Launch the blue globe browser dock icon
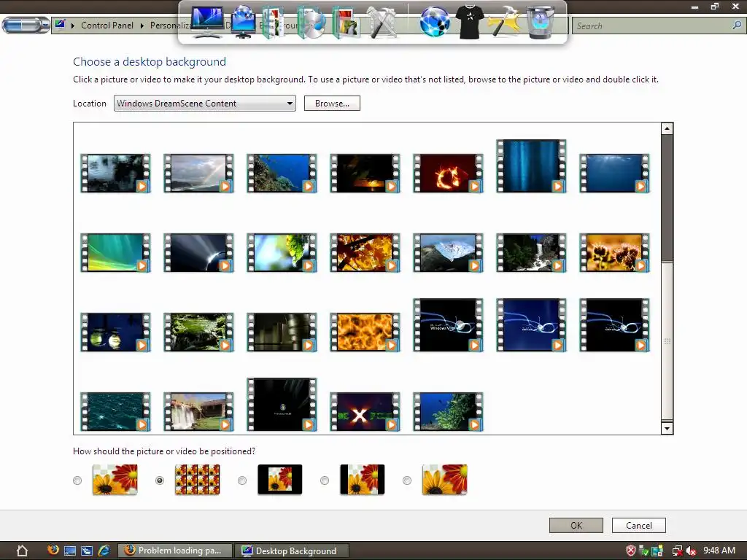747x560 pixels. point(435,22)
